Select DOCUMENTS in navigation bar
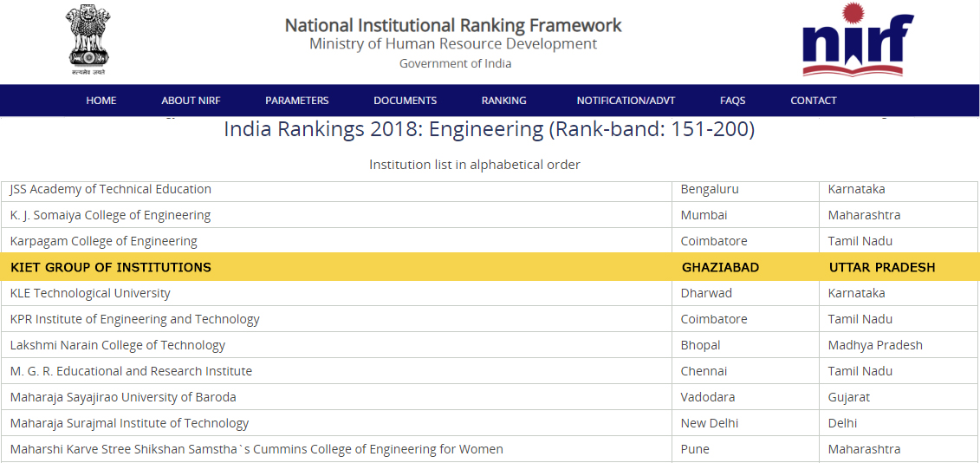Viewport: 980px width, 463px height. pyautogui.click(x=405, y=101)
